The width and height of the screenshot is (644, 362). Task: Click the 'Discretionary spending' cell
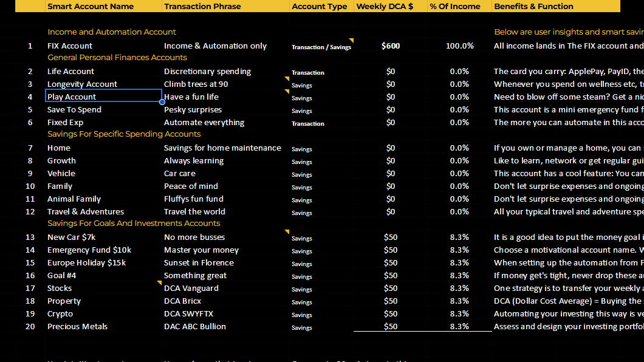[x=225, y=72]
